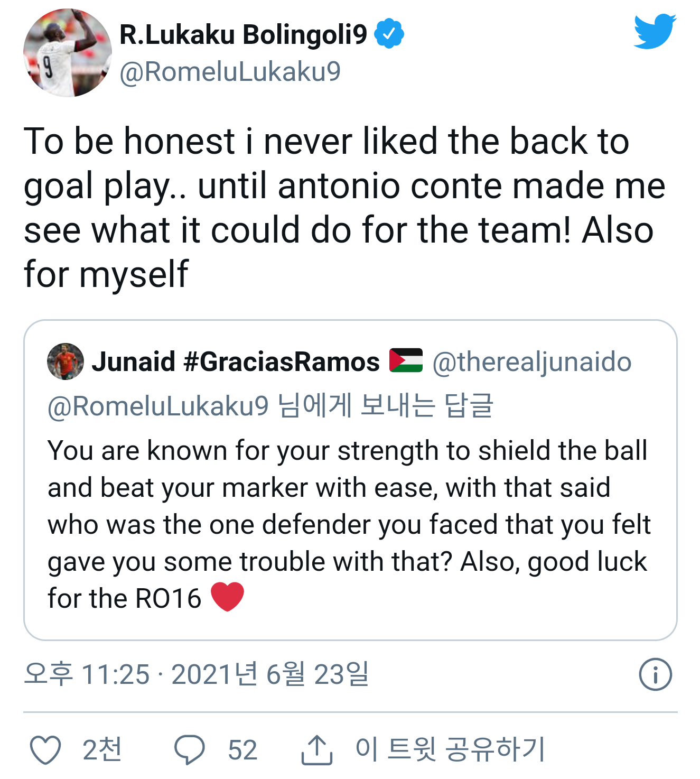
Task: Open Junaid's small avatar picture
Action: [66, 361]
